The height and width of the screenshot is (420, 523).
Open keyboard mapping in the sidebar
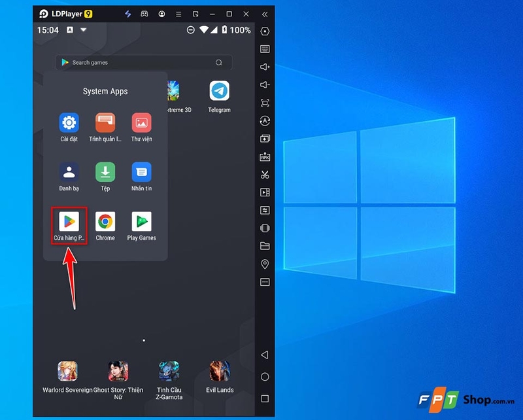pyautogui.click(x=265, y=49)
